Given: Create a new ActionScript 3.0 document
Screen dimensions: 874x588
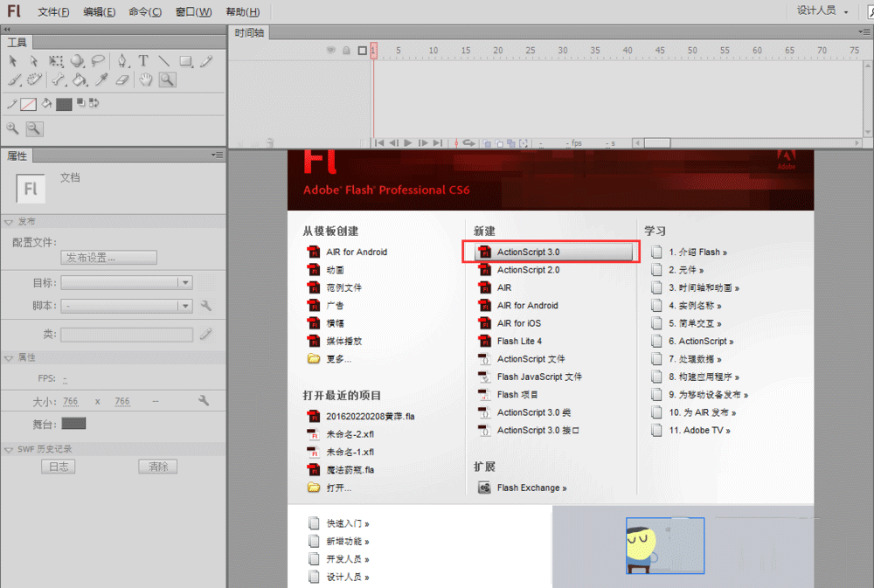Looking at the screenshot, I should tap(553, 252).
